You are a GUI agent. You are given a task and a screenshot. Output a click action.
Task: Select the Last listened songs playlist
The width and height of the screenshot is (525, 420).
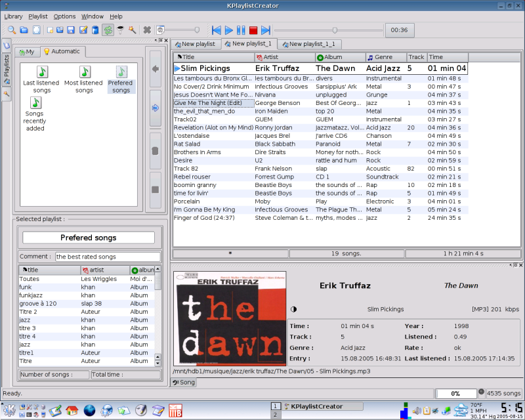pos(41,79)
